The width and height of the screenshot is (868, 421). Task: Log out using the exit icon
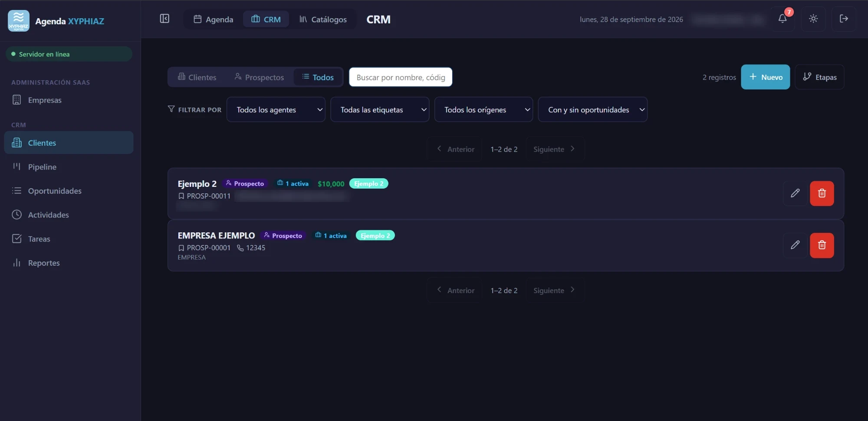click(844, 19)
